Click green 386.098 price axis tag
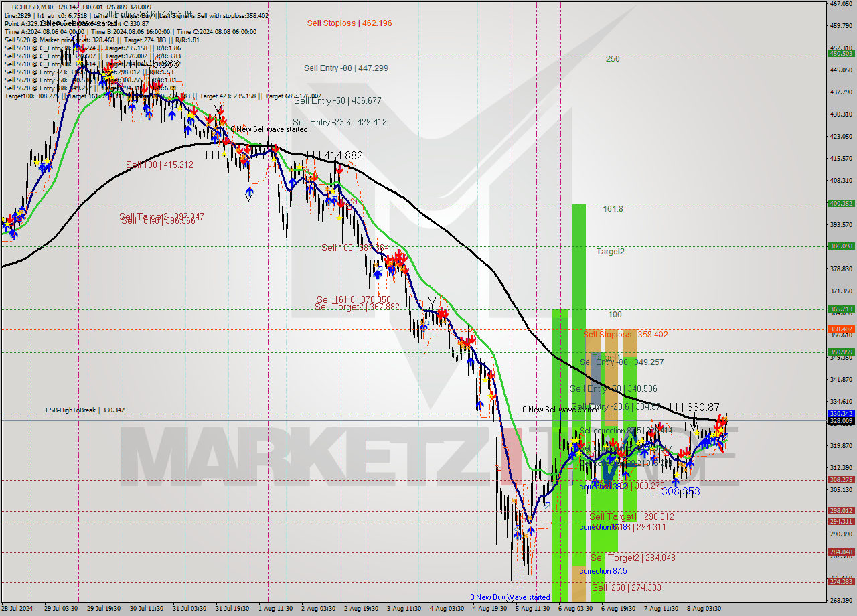Screen dimensions: 857x616 pos(841,246)
